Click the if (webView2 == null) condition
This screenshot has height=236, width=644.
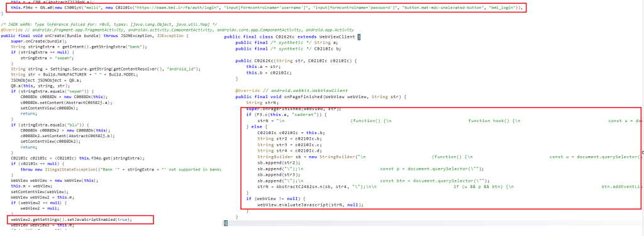40,203
